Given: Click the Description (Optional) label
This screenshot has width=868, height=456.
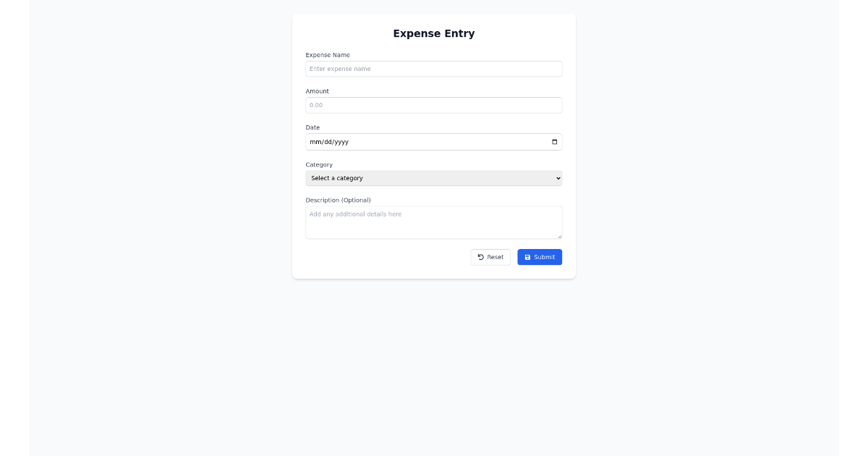Looking at the screenshot, I should tap(338, 200).
